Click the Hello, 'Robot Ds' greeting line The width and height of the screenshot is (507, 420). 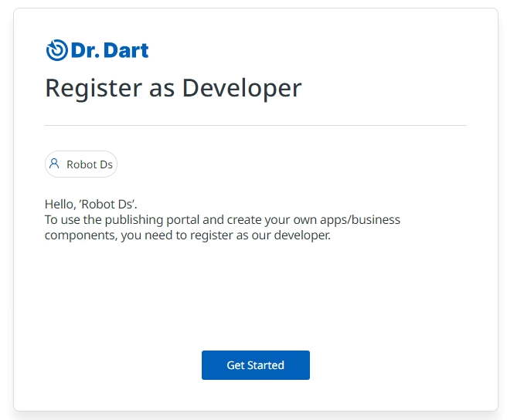tap(90, 205)
